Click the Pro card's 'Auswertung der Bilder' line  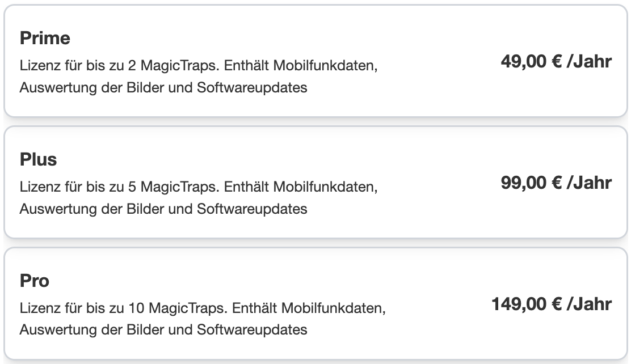coord(163,330)
